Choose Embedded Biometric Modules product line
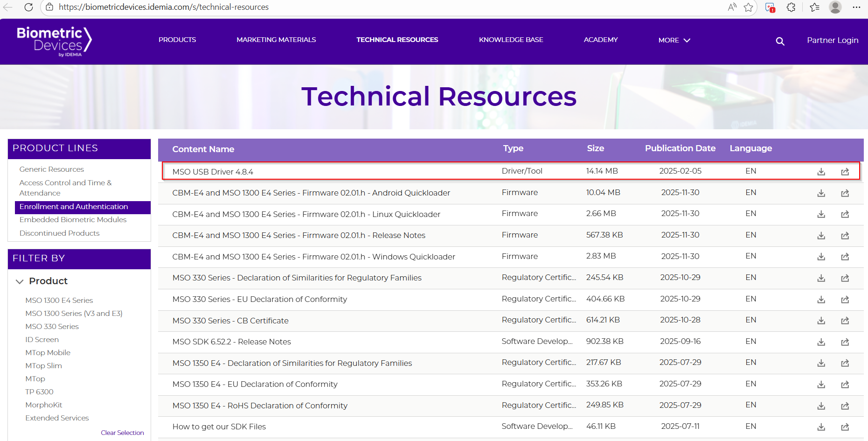The width and height of the screenshot is (868, 441). pyautogui.click(x=73, y=220)
